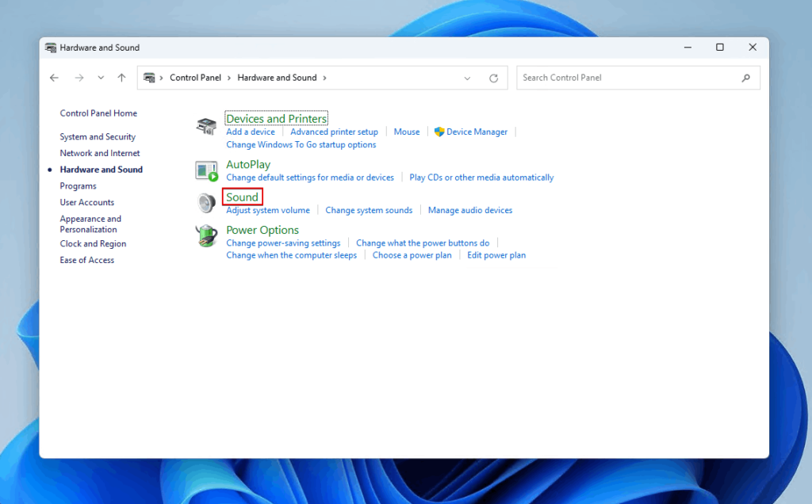Click the speaker icon next to Sound

206,203
